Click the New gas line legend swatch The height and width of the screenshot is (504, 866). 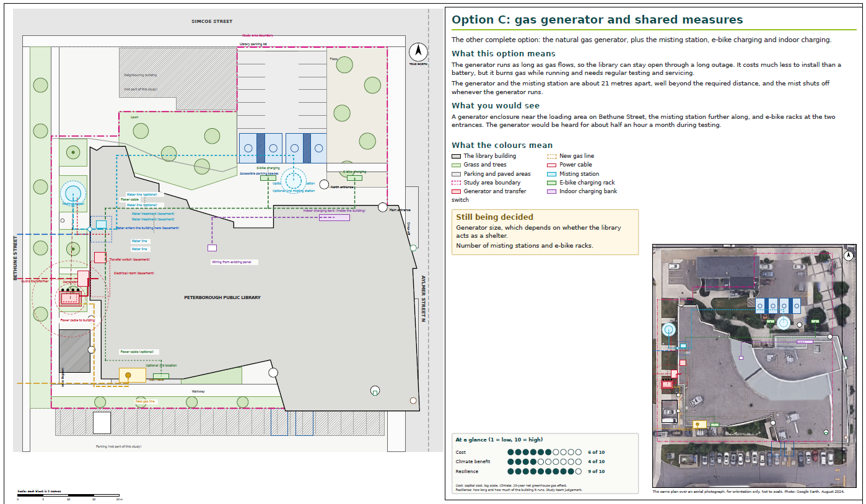(552, 156)
